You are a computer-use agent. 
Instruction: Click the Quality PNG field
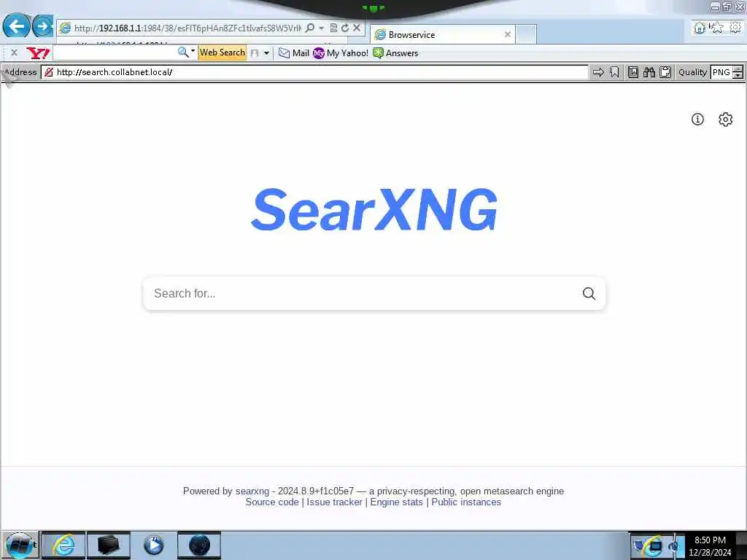[721, 72]
